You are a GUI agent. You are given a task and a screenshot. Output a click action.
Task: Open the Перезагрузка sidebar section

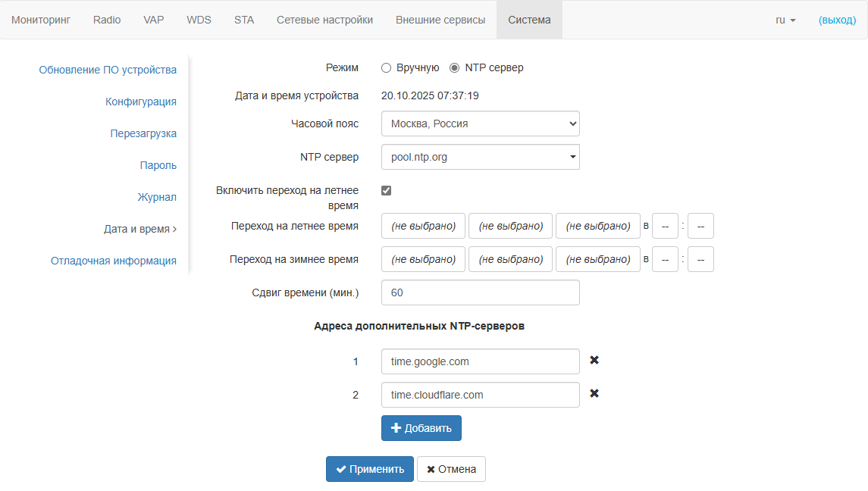click(x=143, y=133)
